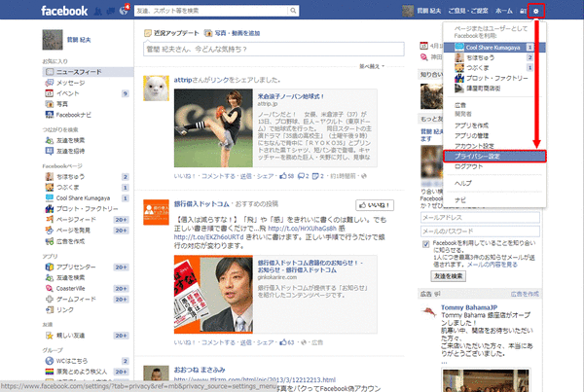Open the businessman article thumbnail
The image size is (584, 392).
(213, 294)
